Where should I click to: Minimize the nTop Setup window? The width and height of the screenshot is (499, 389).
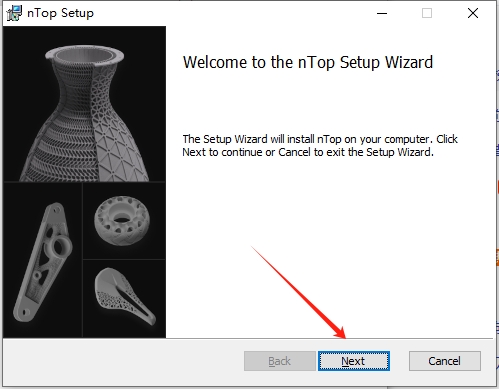[x=382, y=13]
